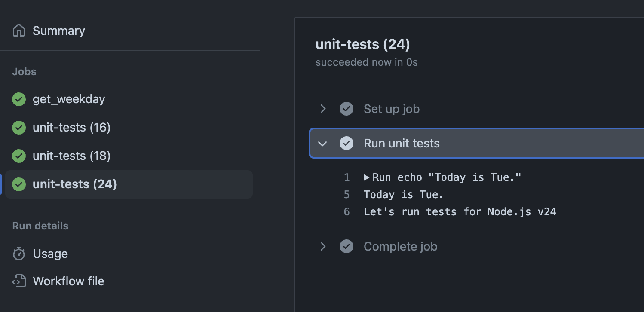Open the Summary page link

[59, 31]
